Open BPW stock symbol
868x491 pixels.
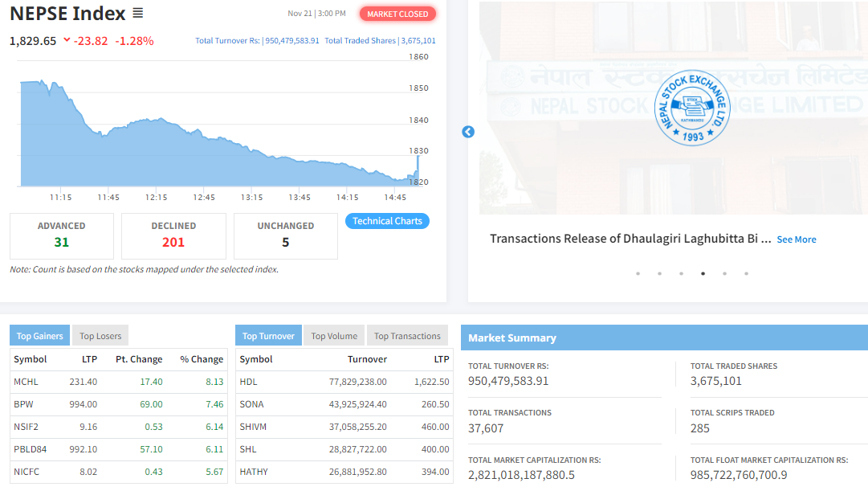tap(24, 404)
